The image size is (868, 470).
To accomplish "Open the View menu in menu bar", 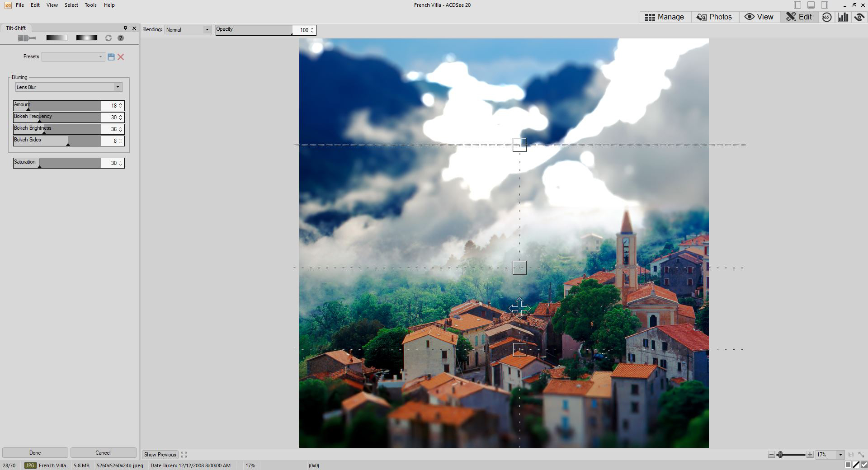I will 52,5.
